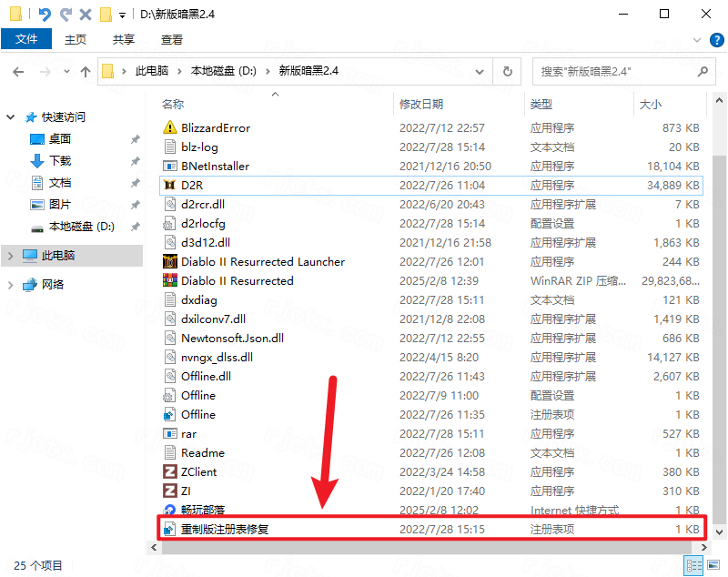Screen dimensions: 728x577
Task: Open the address bar history dropdown
Action: [480, 72]
